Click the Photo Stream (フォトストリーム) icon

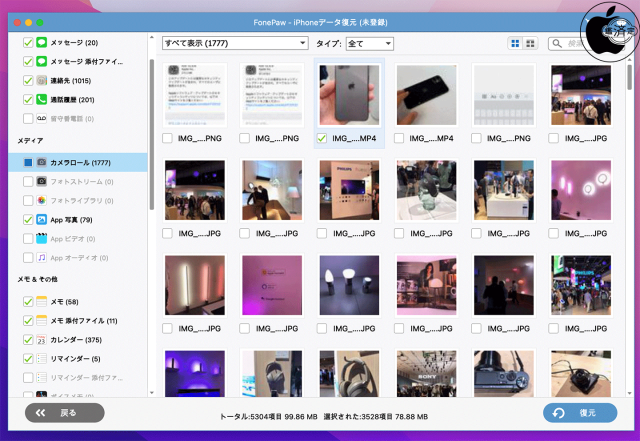(x=41, y=181)
